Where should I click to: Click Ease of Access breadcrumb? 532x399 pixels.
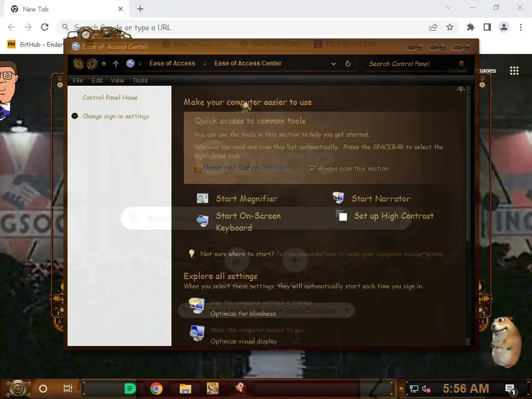(x=172, y=63)
